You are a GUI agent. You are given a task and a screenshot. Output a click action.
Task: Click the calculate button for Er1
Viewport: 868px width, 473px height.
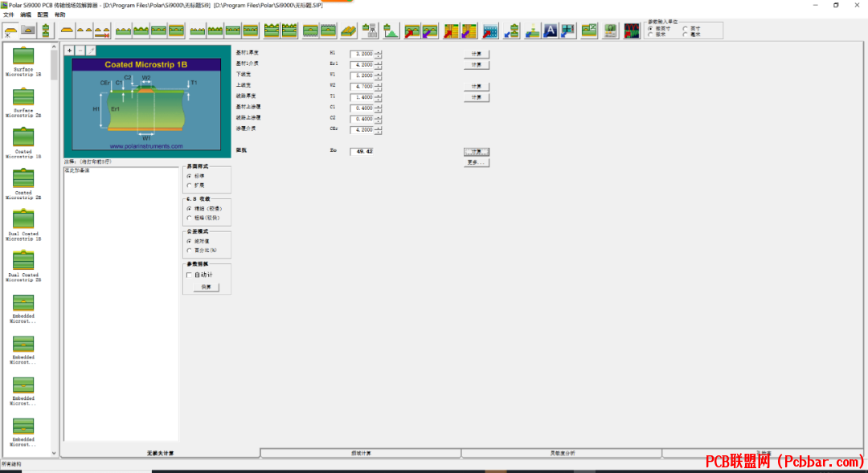point(476,65)
